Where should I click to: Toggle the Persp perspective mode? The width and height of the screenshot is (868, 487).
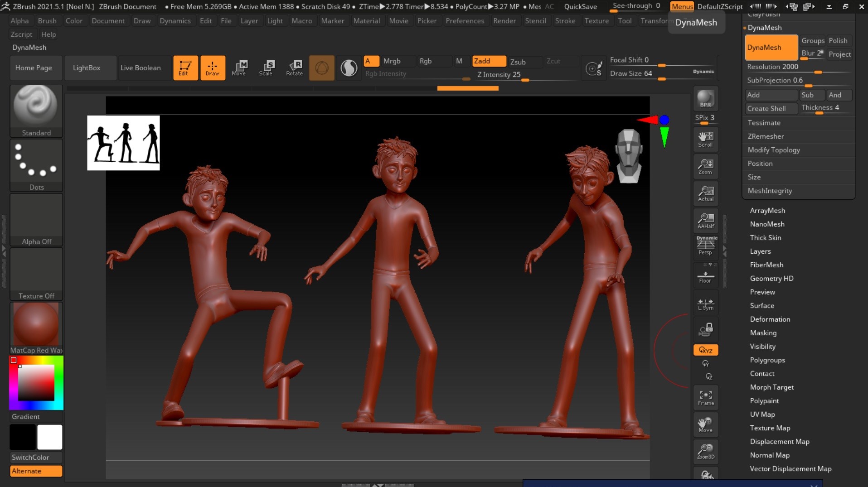click(705, 246)
